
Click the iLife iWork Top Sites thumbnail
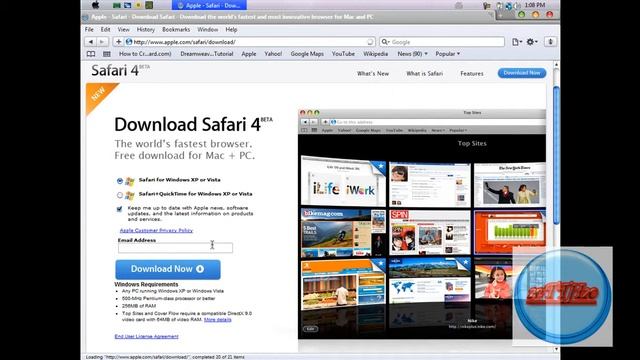[x=343, y=183]
